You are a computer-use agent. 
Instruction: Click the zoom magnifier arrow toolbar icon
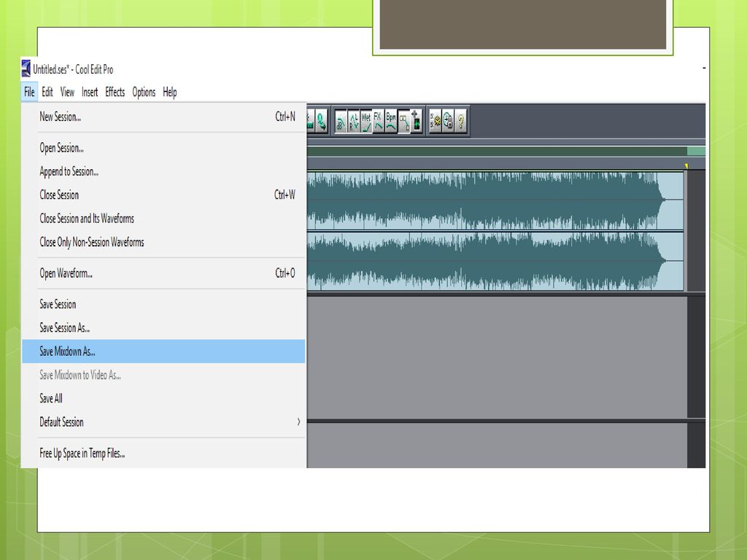coord(322,121)
